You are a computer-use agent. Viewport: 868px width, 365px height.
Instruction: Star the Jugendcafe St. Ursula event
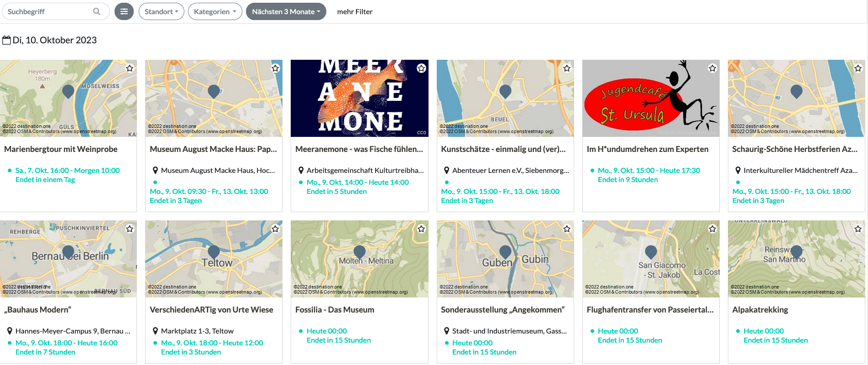[x=712, y=68]
